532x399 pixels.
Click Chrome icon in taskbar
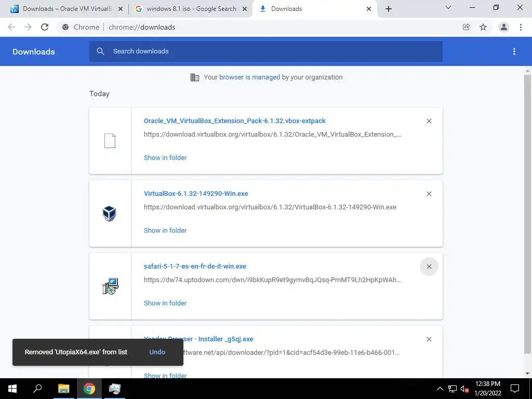89,389
